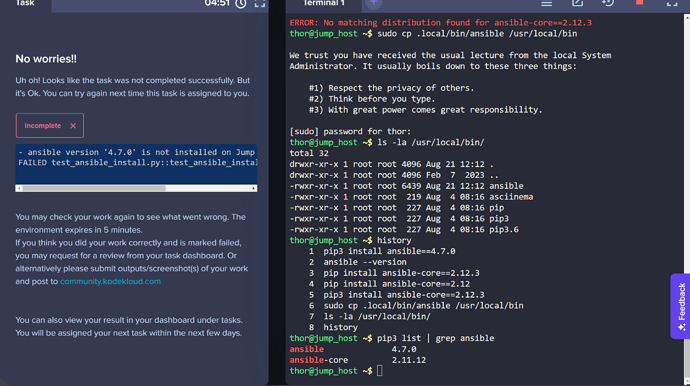The width and height of the screenshot is (690, 386).
Task: Click history entry 'pip3 install ansible==4.7.0'
Action: pyautogui.click(x=389, y=251)
